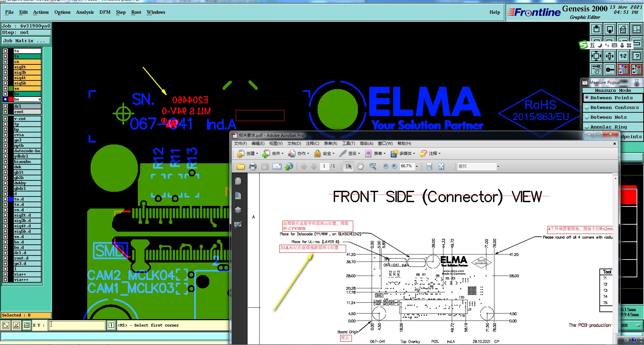Click the Job Matrix button

point(26,41)
